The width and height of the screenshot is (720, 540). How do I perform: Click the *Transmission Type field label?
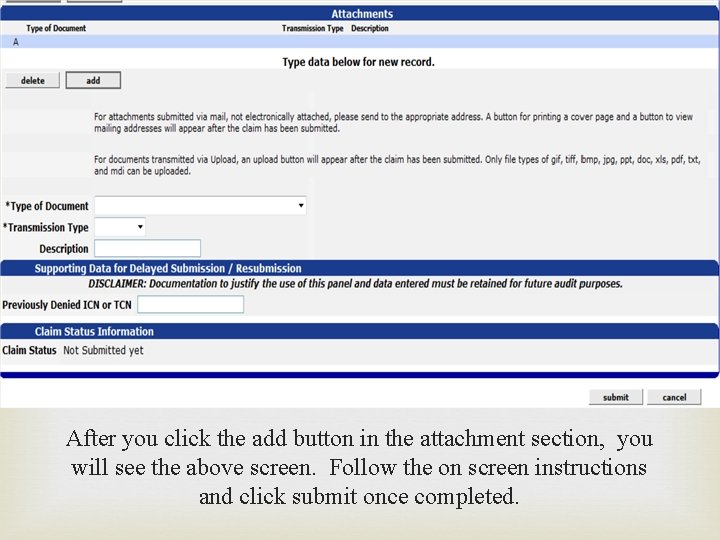45,227
